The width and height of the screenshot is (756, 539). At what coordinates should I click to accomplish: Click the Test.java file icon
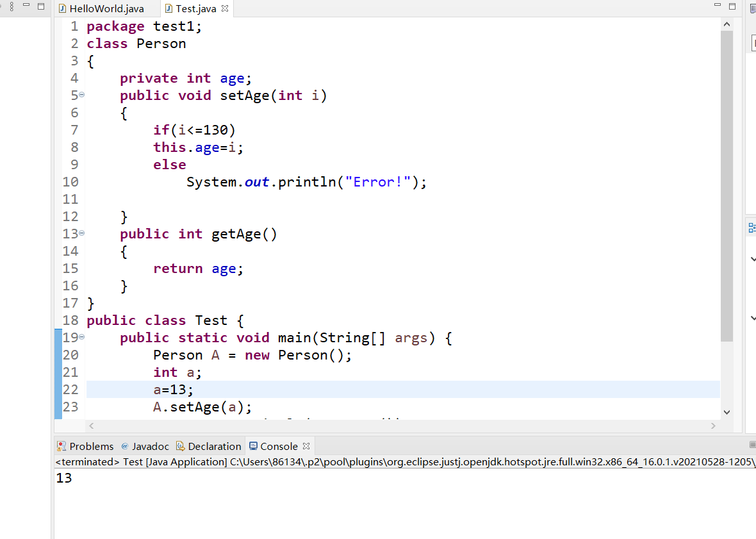(168, 9)
